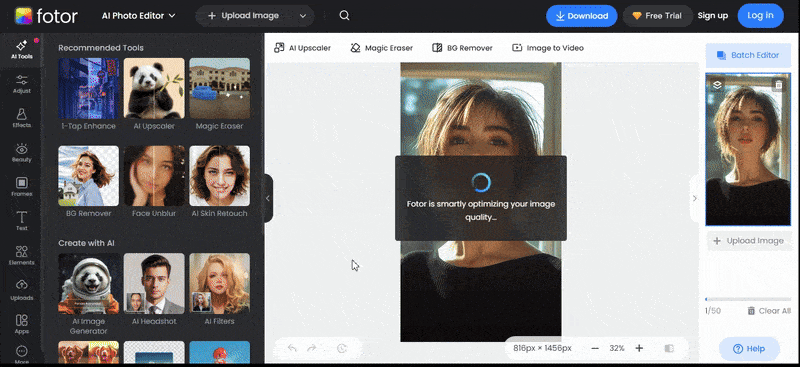
Task: Click the history reset icon
Action: (x=342, y=349)
